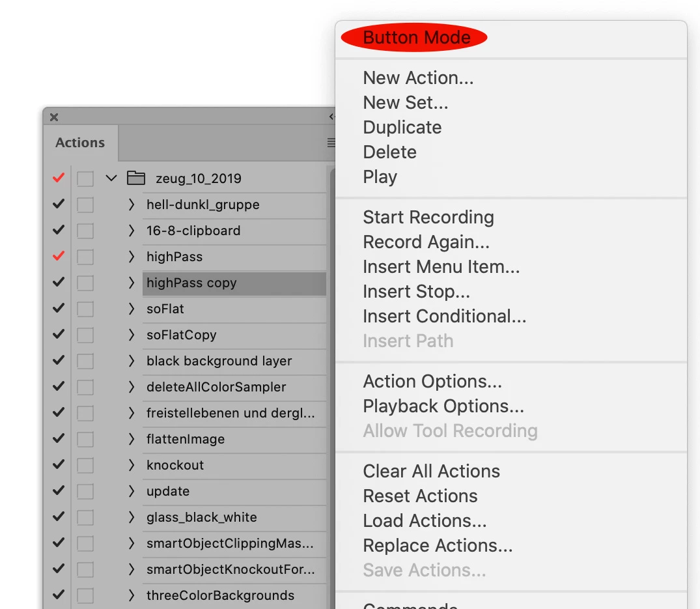This screenshot has width=700, height=609.
Task: Open the Actions panel hamburger menu icon
Action: click(331, 143)
